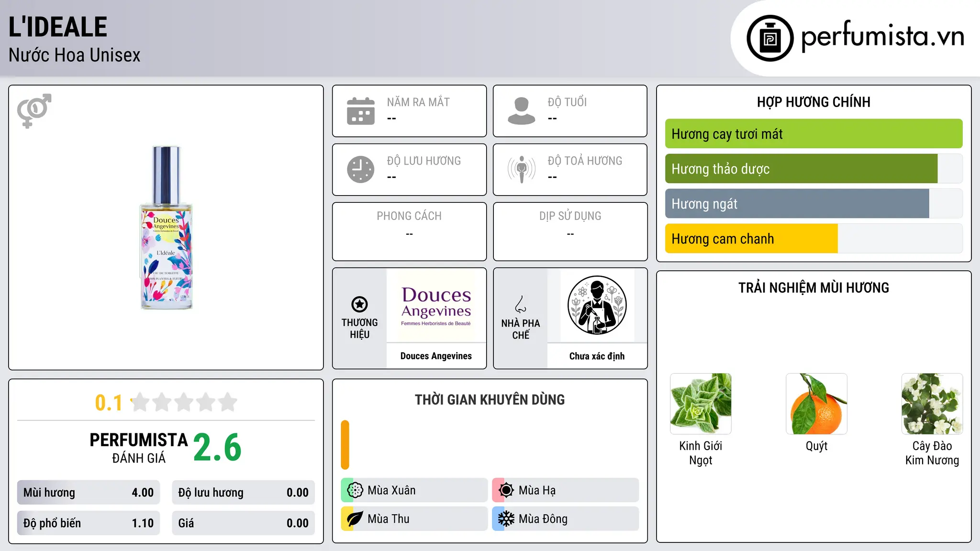The height and width of the screenshot is (551, 980).
Task: Click the Hương cay tươi mát accord bar
Action: pyautogui.click(x=813, y=134)
